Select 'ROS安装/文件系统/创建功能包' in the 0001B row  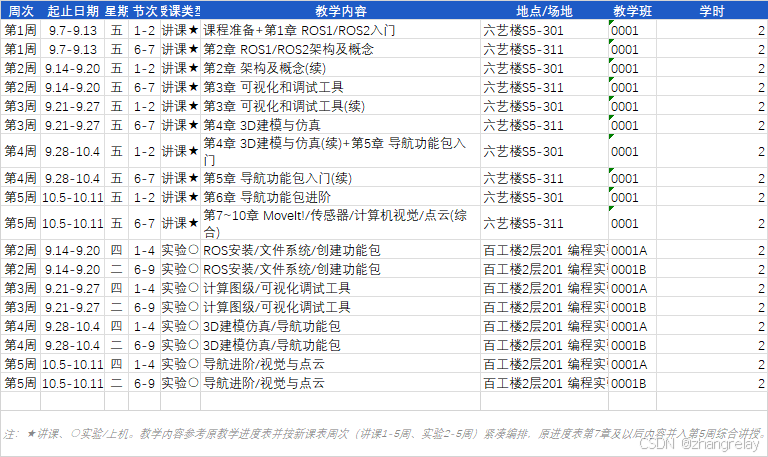(340, 269)
